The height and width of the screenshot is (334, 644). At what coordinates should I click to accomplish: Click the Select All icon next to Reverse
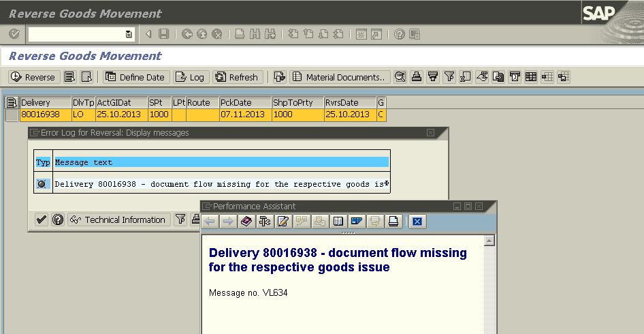[70, 77]
